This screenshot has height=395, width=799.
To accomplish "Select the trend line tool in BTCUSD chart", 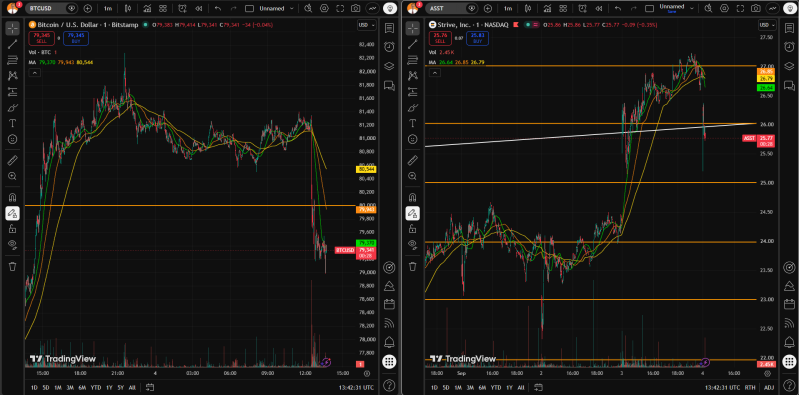I will (12, 44).
